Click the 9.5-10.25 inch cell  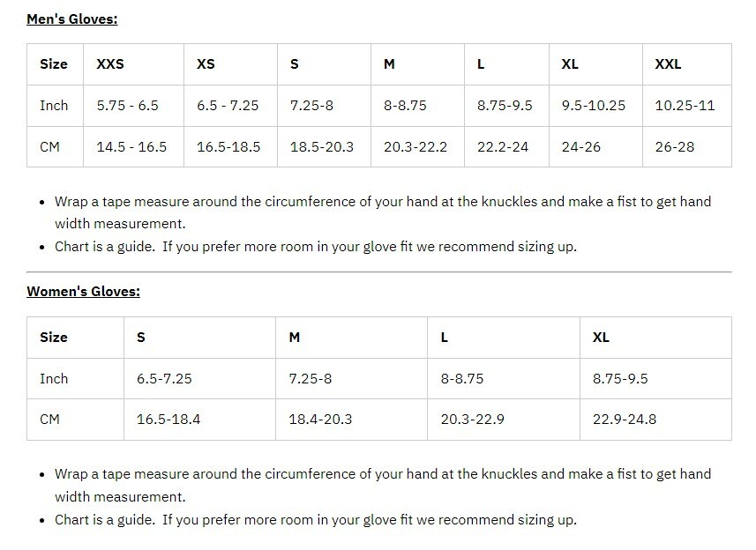(x=593, y=106)
